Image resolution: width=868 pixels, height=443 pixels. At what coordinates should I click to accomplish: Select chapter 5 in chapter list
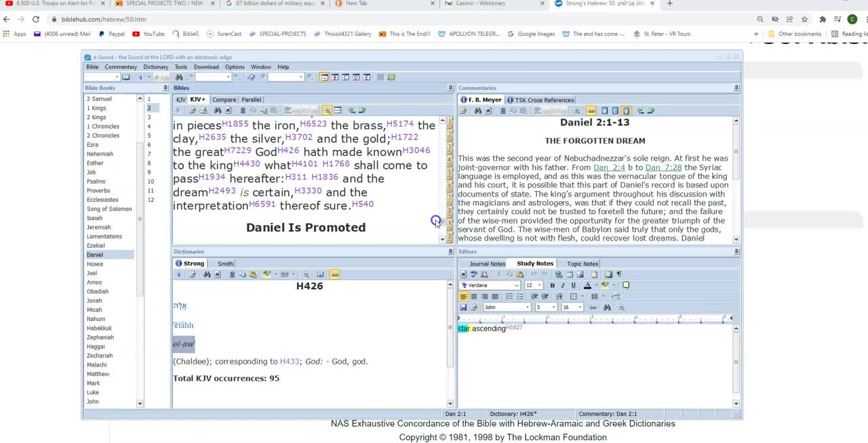(149, 135)
